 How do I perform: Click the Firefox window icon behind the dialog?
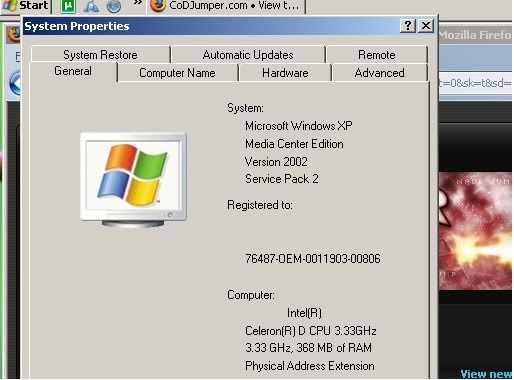point(14,35)
